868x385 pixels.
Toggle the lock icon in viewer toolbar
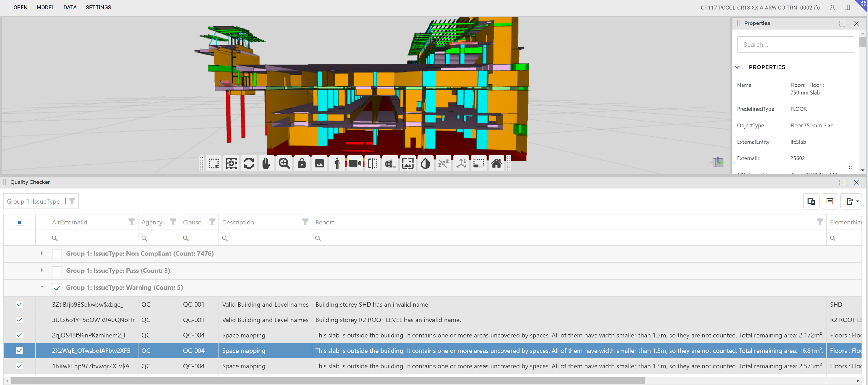coord(301,164)
